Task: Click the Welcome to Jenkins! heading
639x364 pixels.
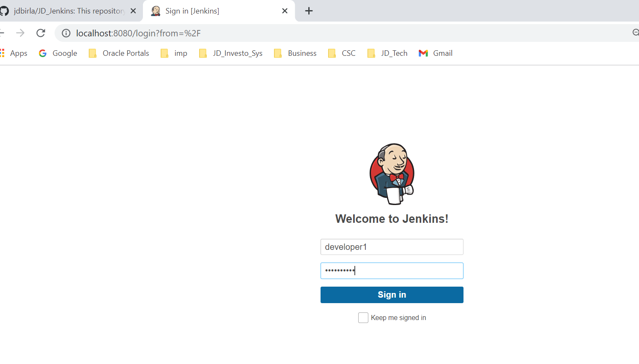Action: point(392,219)
